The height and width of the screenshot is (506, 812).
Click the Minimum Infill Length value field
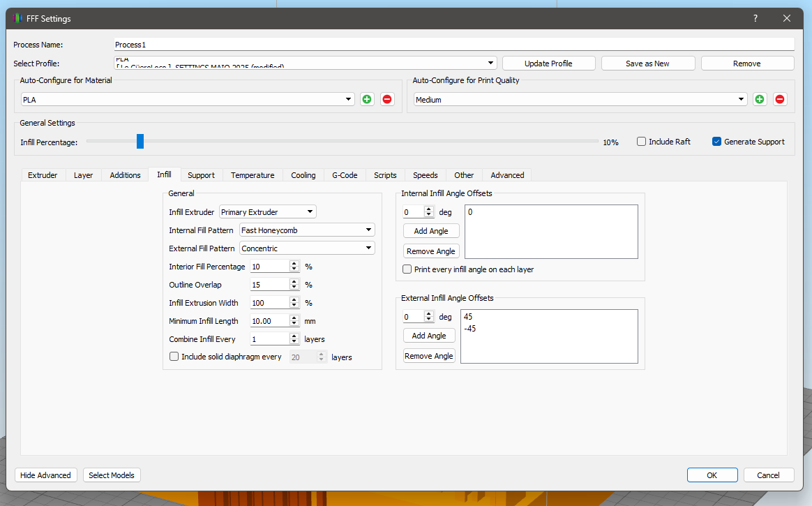(x=269, y=320)
